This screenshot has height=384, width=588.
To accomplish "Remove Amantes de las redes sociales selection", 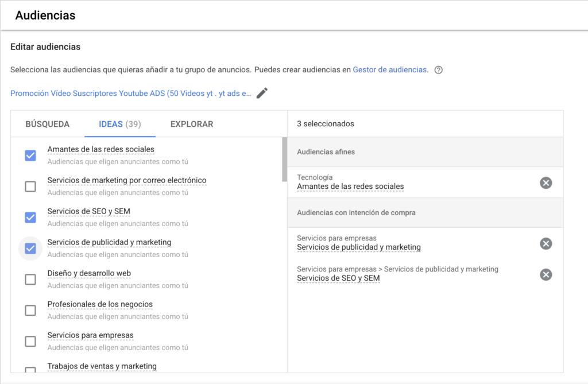I will point(546,183).
